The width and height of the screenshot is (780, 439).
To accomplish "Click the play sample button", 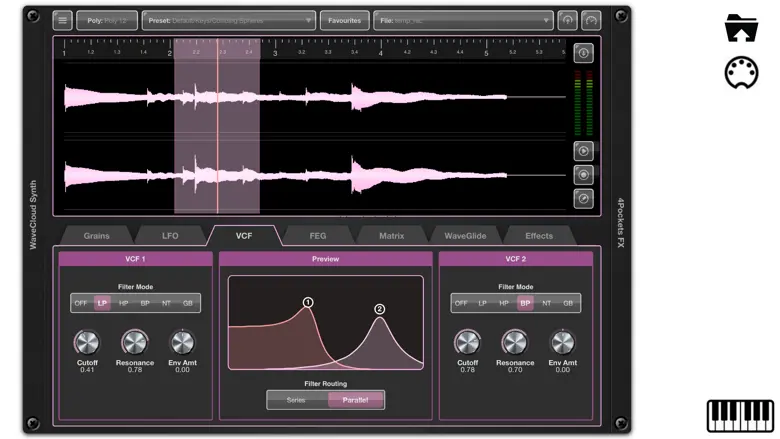I will 584,151.
